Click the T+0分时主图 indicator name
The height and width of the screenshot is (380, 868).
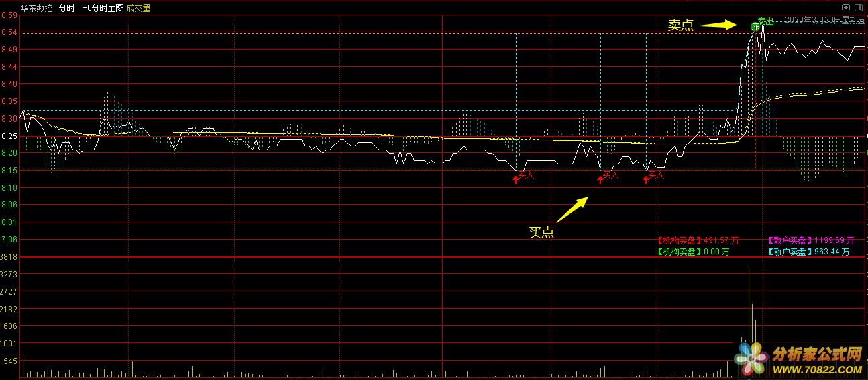click(x=101, y=9)
